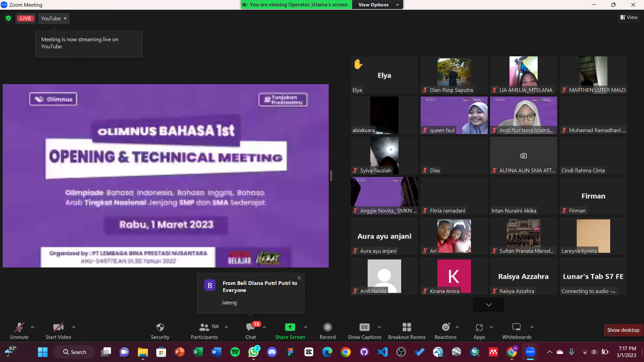Open the Security shield icon

pos(160,327)
